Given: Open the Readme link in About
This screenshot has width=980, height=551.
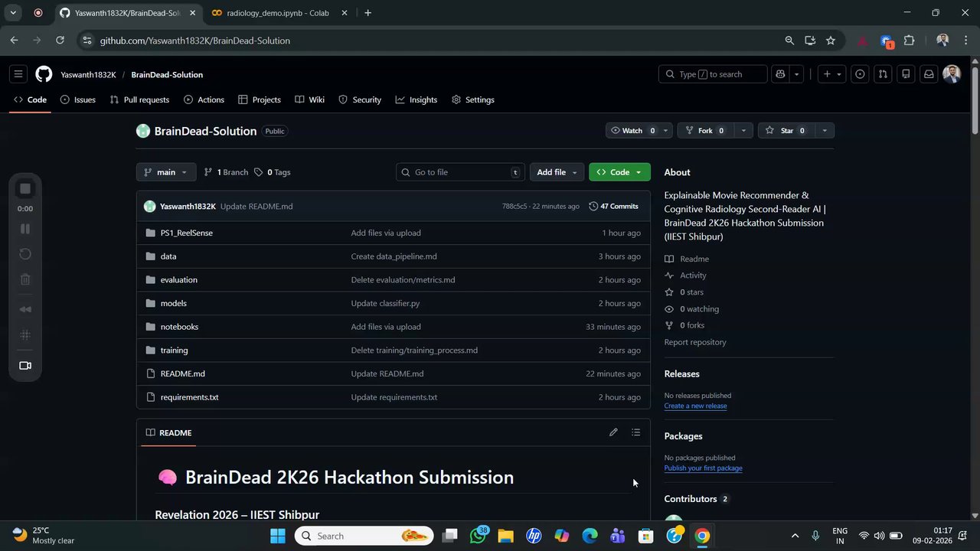Looking at the screenshot, I should click(687, 259).
